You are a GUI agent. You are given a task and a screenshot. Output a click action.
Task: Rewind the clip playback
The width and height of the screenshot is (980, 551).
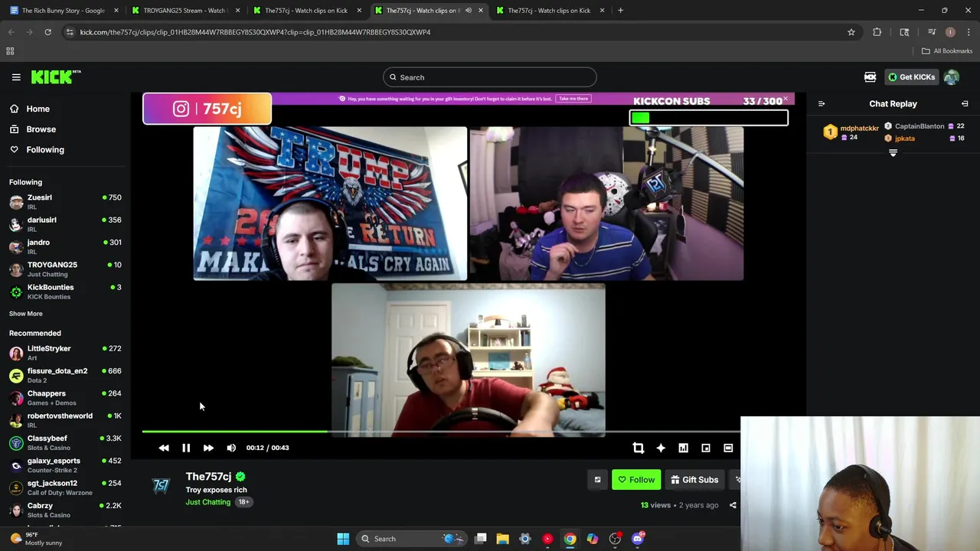pos(164,448)
